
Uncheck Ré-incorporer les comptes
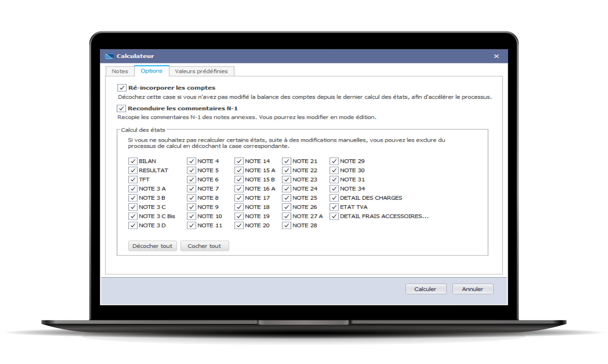tap(121, 88)
